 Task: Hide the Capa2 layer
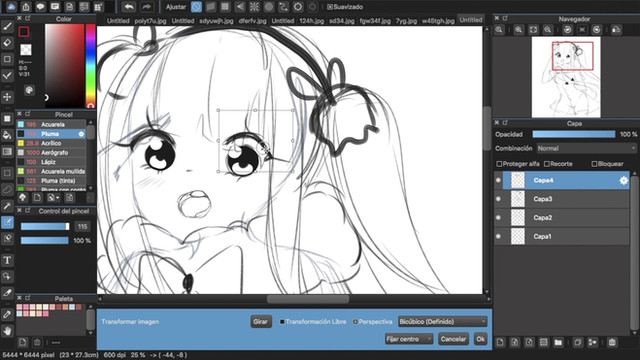498,218
